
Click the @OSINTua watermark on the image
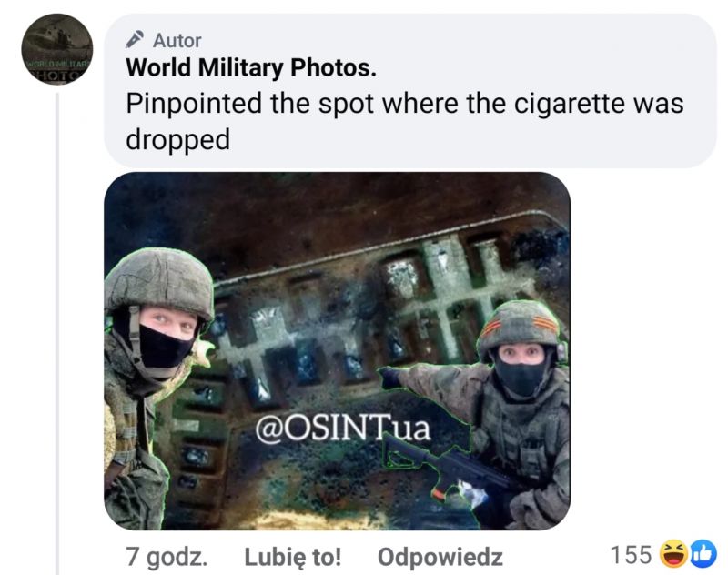[343, 429]
